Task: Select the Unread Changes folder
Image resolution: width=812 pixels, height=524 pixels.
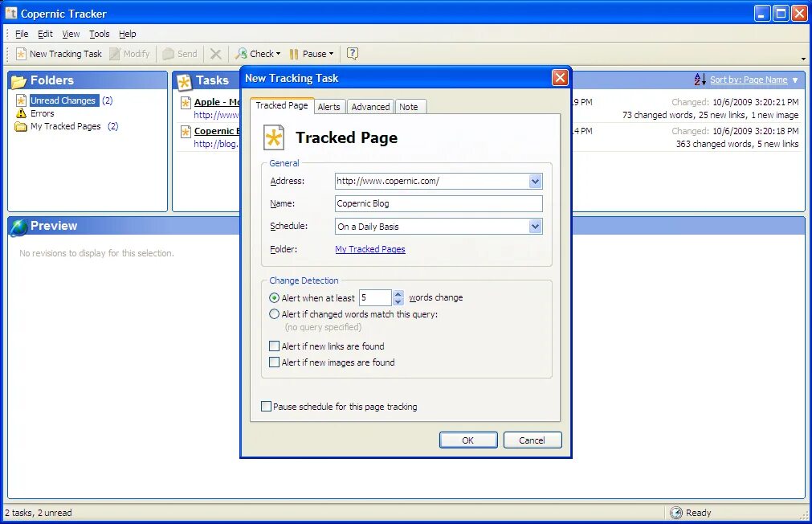Action: tap(63, 100)
